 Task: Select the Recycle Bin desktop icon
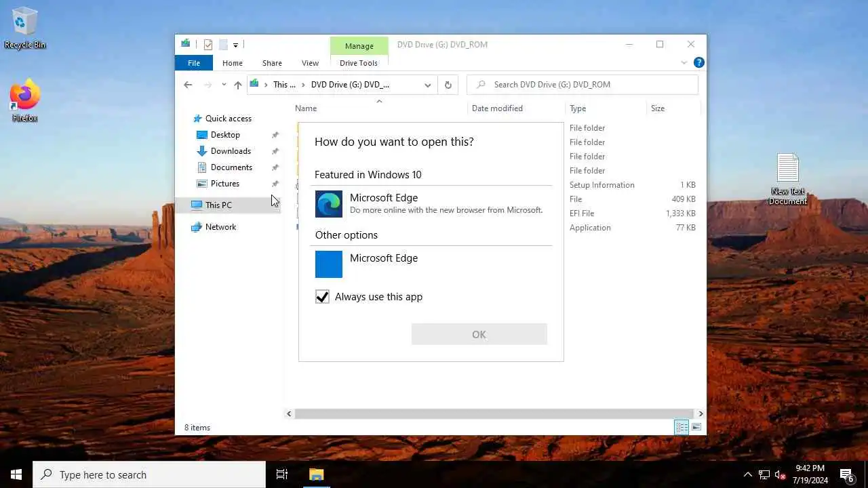tap(25, 28)
